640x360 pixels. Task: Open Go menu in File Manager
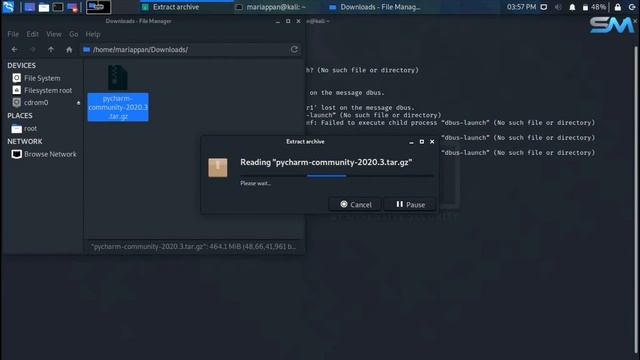pos(73,34)
